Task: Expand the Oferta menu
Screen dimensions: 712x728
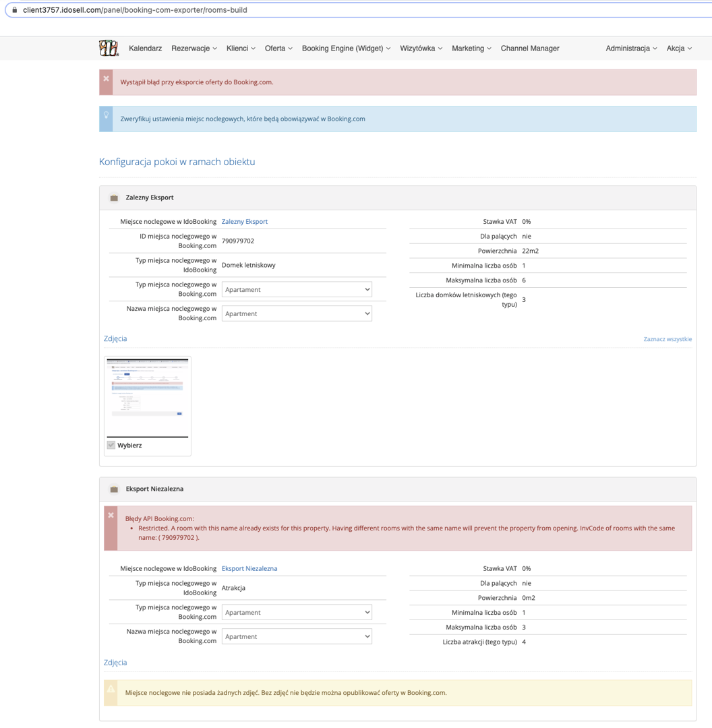Action: pos(278,49)
